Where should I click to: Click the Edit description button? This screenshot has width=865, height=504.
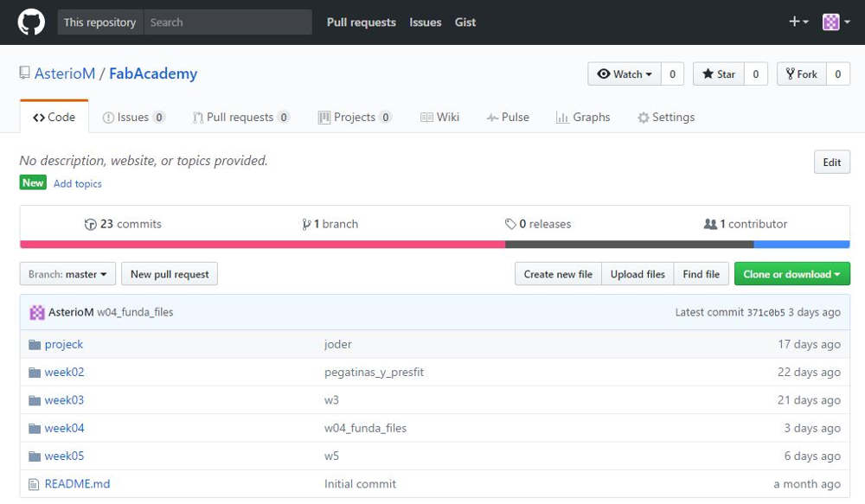tap(832, 163)
